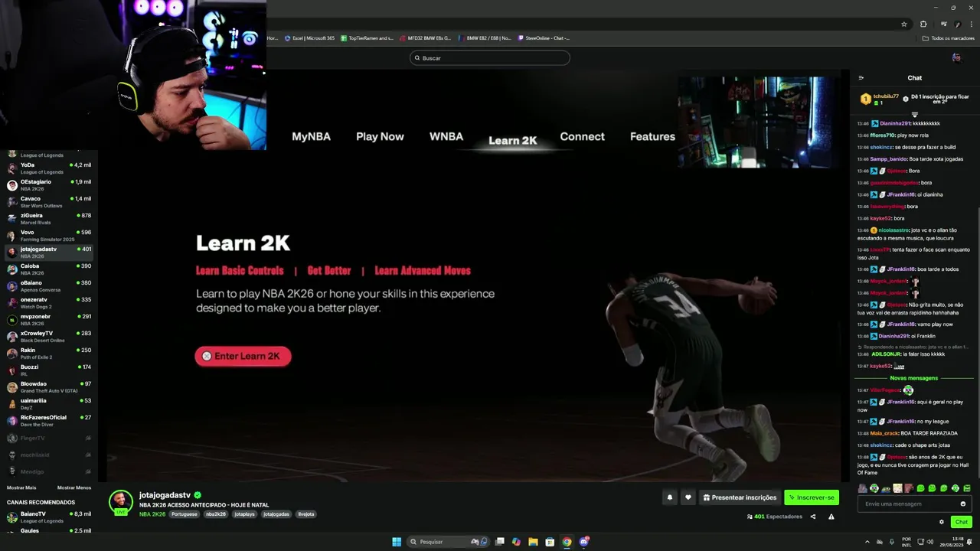The height and width of the screenshot is (551, 980).
Task: Choose 'Learn Advanced Moves' option
Action: (423, 271)
